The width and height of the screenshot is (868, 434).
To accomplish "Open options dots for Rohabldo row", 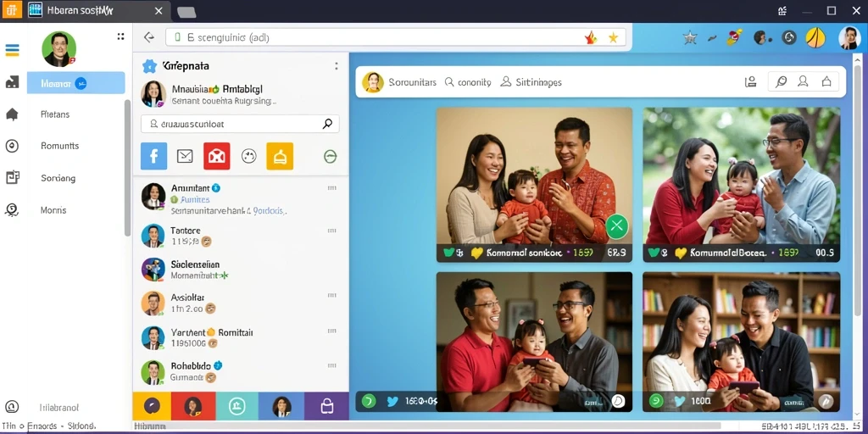I will pos(332,365).
